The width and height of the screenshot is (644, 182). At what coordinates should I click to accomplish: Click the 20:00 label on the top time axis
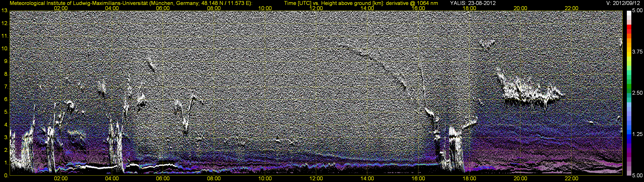pos(520,8)
